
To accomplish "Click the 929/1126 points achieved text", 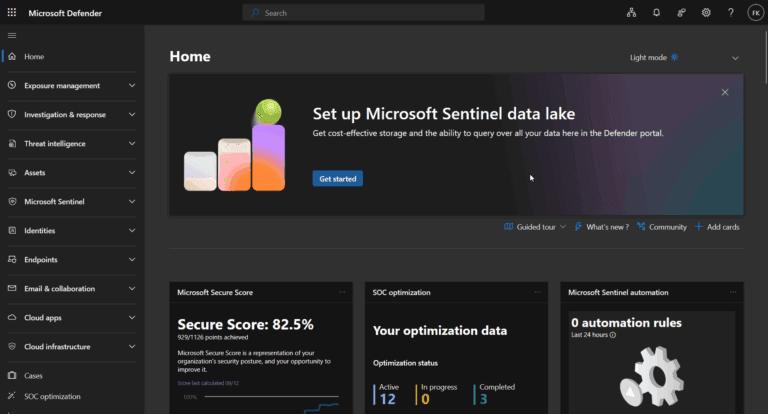I will tap(213, 337).
